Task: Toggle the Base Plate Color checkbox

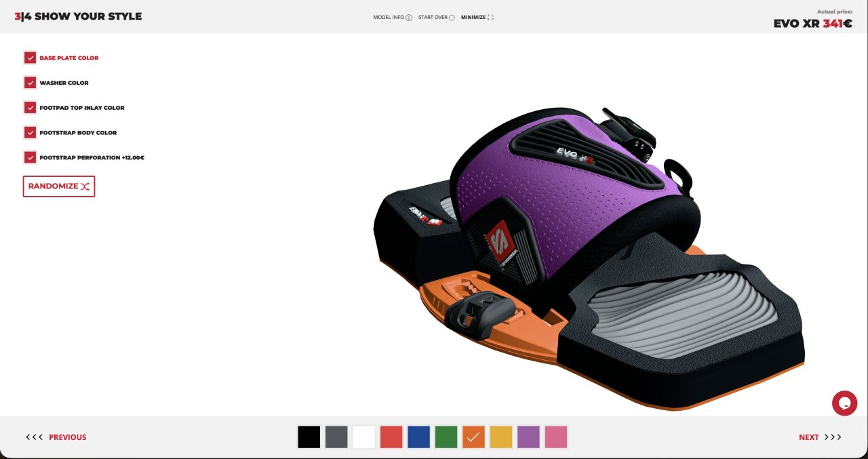Action: (30, 58)
